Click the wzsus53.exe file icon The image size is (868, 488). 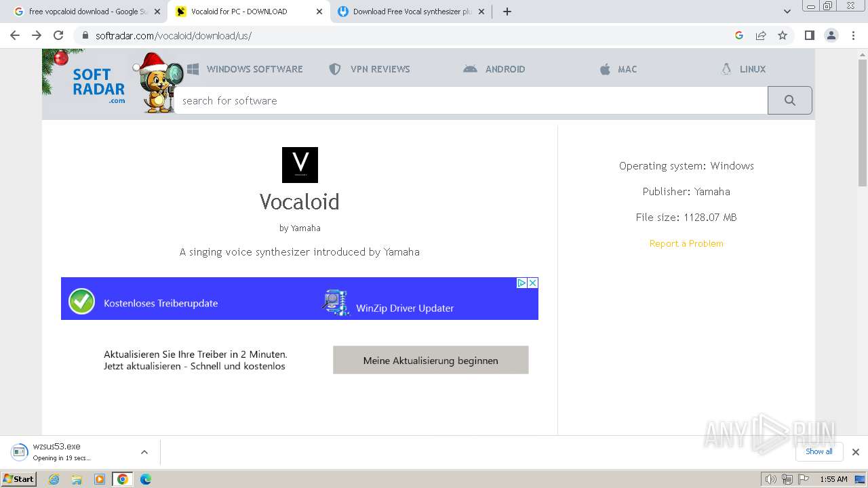coord(19,452)
